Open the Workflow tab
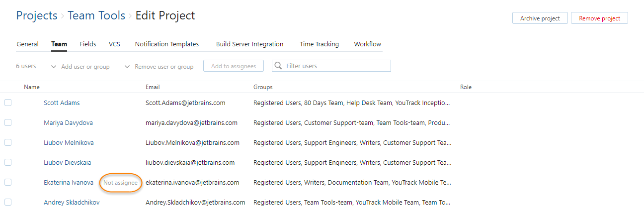 pyautogui.click(x=367, y=44)
